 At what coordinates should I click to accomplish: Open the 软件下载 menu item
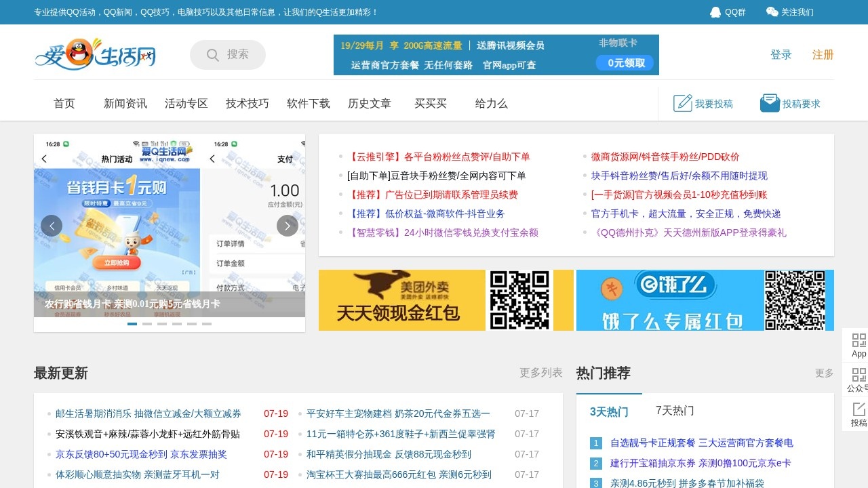coord(309,104)
